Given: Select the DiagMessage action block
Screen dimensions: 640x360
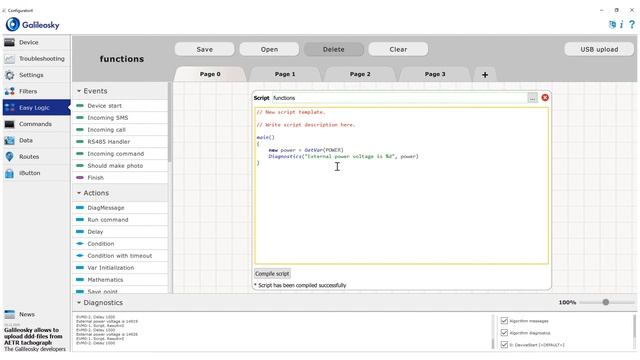Looking at the screenshot, I should (x=120, y=208).
